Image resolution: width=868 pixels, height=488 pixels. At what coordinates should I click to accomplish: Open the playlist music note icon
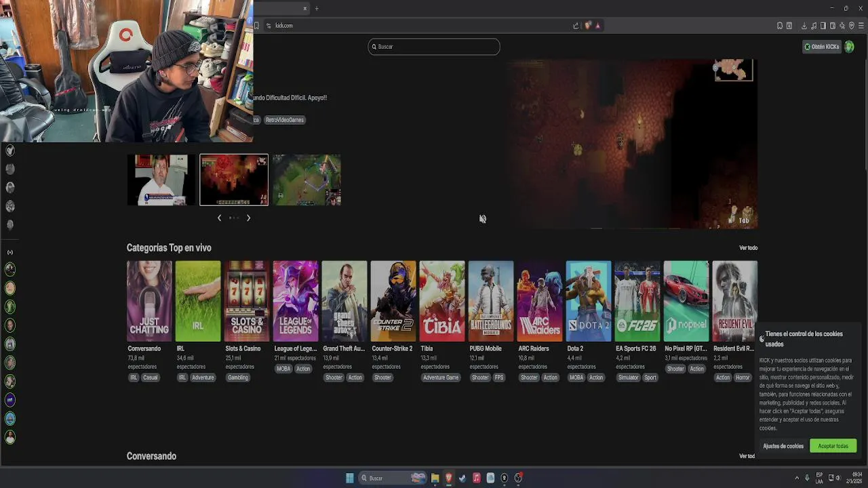click(x=814, y=26)
